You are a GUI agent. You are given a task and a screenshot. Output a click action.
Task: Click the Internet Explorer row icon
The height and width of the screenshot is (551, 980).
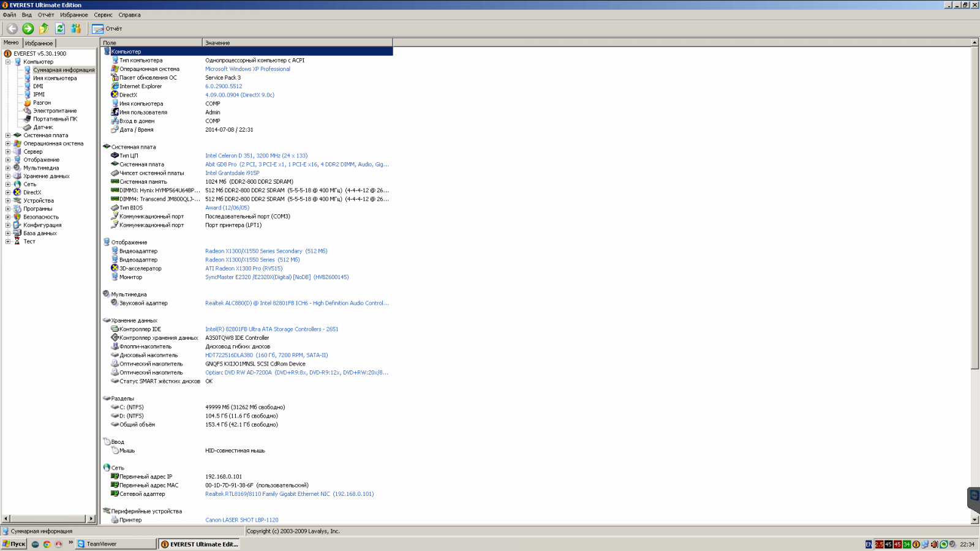coord(115,86)
